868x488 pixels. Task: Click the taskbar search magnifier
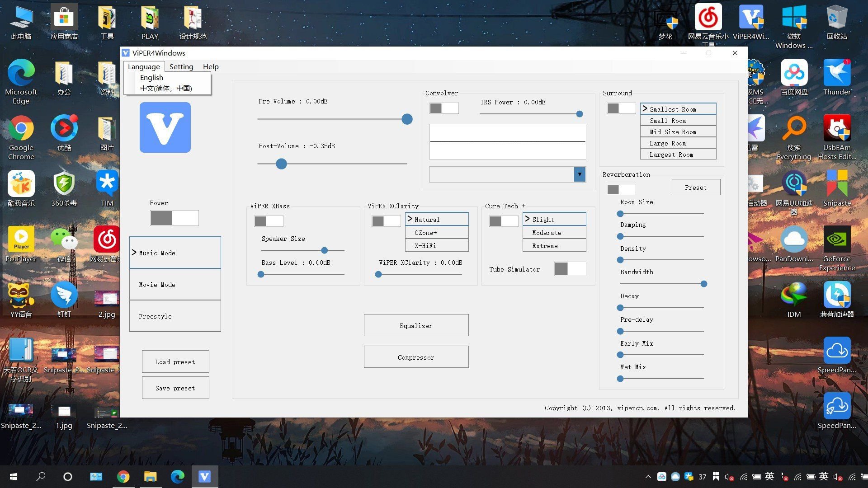41,477
